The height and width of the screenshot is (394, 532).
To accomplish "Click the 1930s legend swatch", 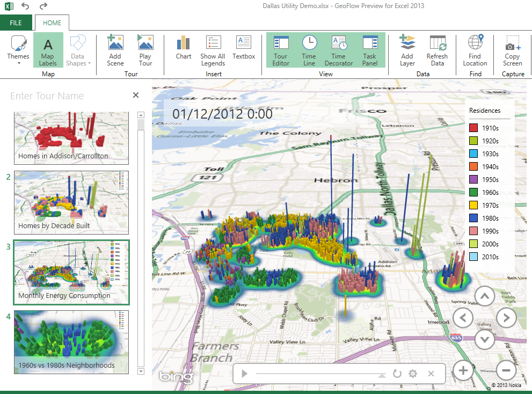I will tap(473, 154).
